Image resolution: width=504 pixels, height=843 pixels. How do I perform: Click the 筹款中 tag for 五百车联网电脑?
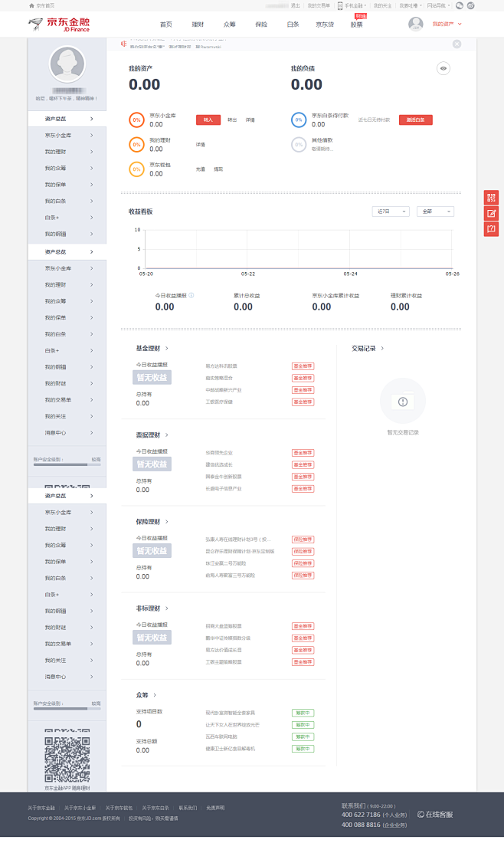(x=303, y=736)
